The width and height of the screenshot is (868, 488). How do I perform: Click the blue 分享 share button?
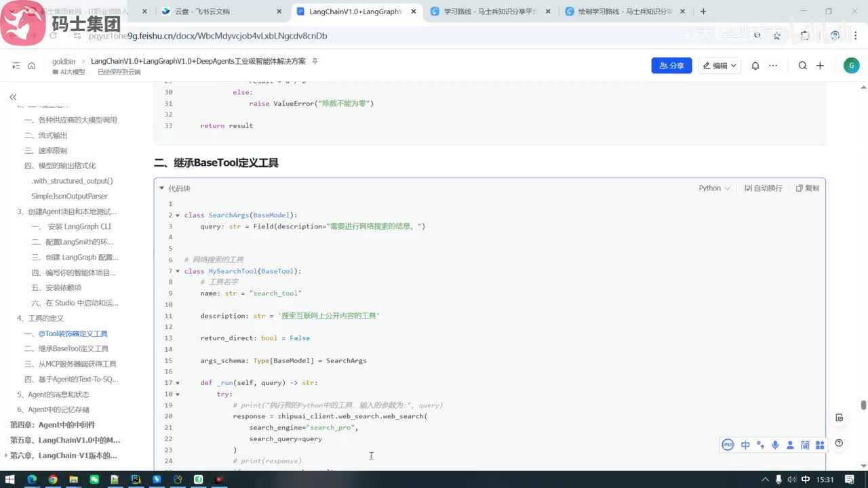671,66
